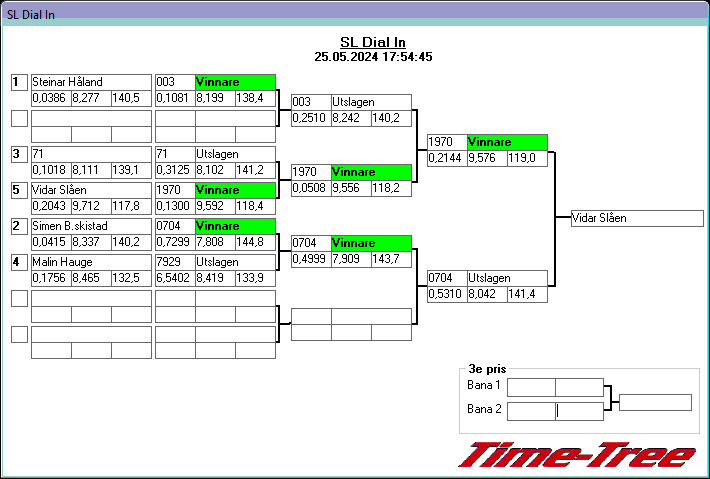Click the final winner field Vidar Slåen
Image resolution: width=710 pixels, height=479 pixels.
tap(637, 218)
